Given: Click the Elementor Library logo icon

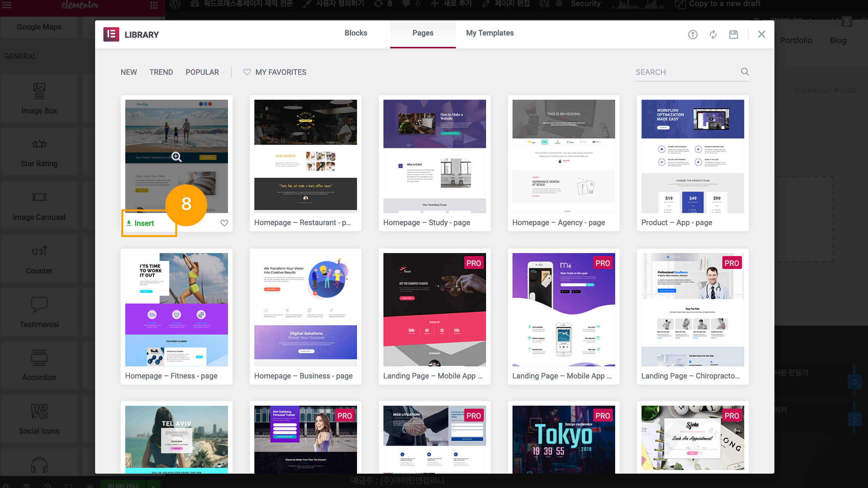Looking at the screenshot, I should (x=111, y=34).
